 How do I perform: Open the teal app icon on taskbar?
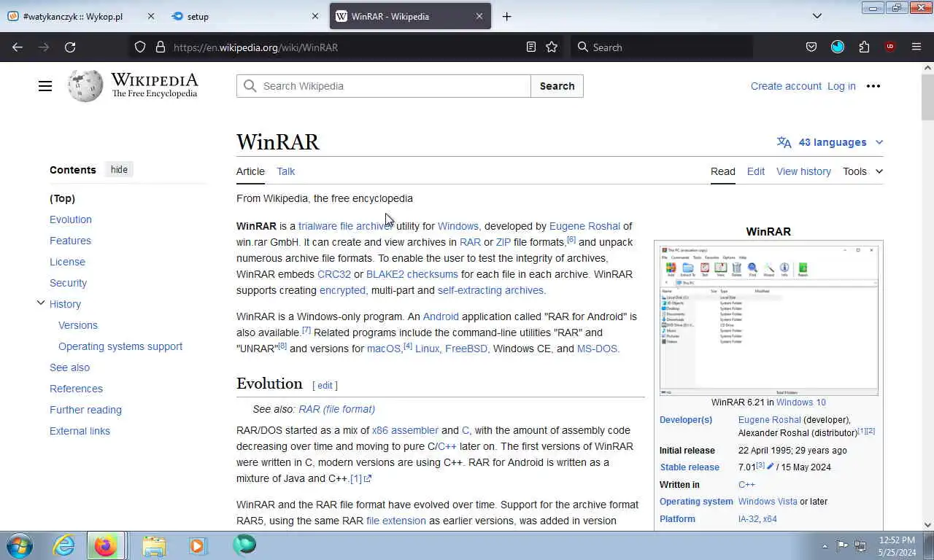244,545
